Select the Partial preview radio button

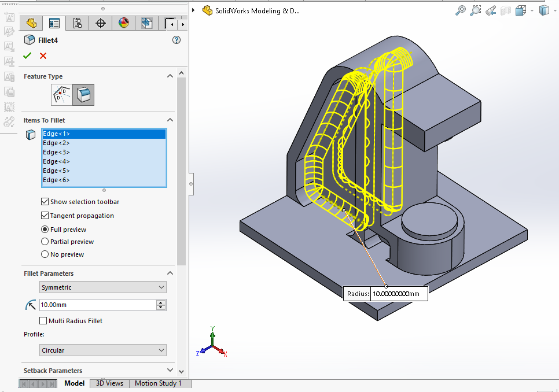[45, 242]
